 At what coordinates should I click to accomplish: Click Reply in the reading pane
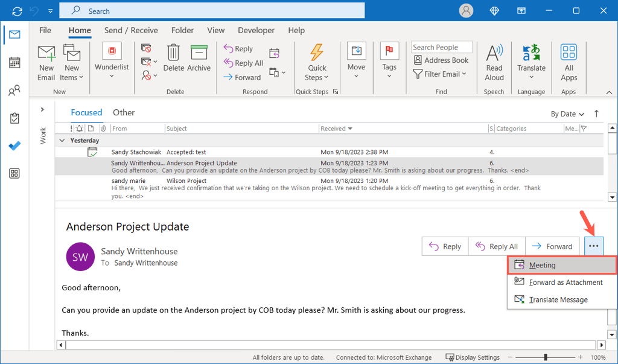coord(445,246)
